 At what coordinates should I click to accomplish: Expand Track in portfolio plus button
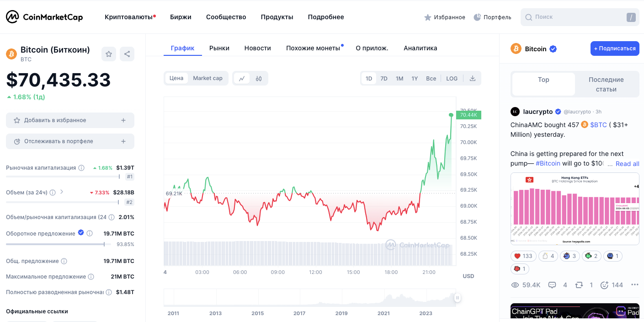pos(123,141)
